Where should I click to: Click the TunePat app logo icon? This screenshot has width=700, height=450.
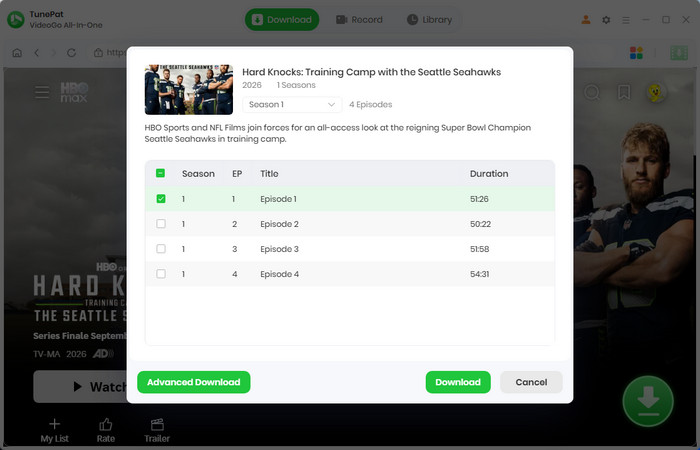(x=16, y=20)
